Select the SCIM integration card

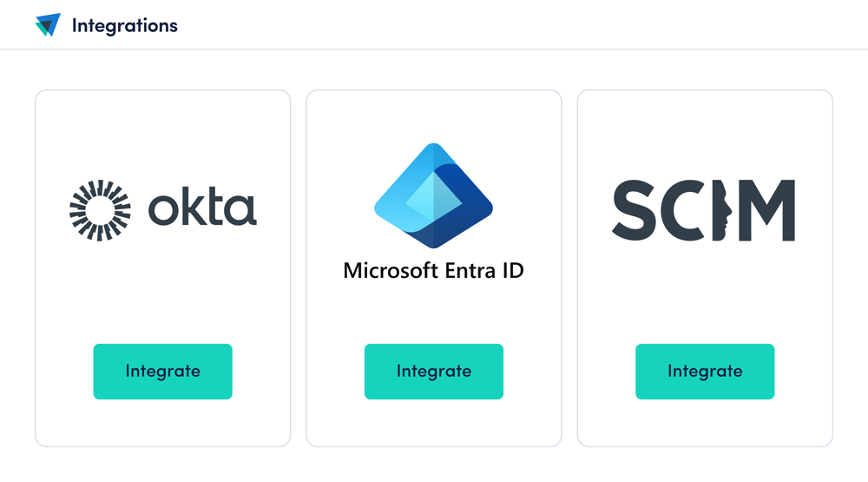705,268
